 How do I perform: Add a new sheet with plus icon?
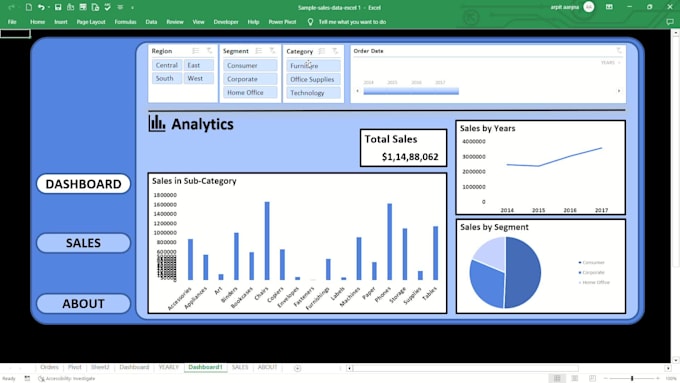(x=298, y=368)
